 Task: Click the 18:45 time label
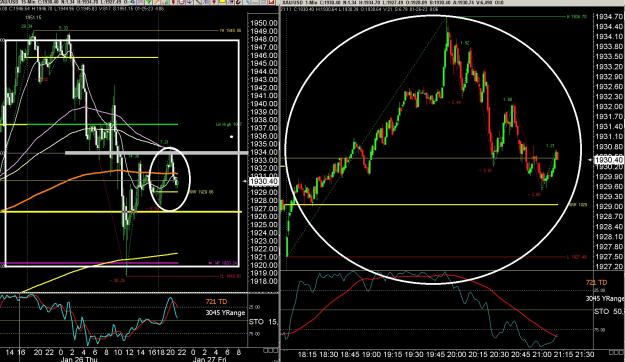350,354
